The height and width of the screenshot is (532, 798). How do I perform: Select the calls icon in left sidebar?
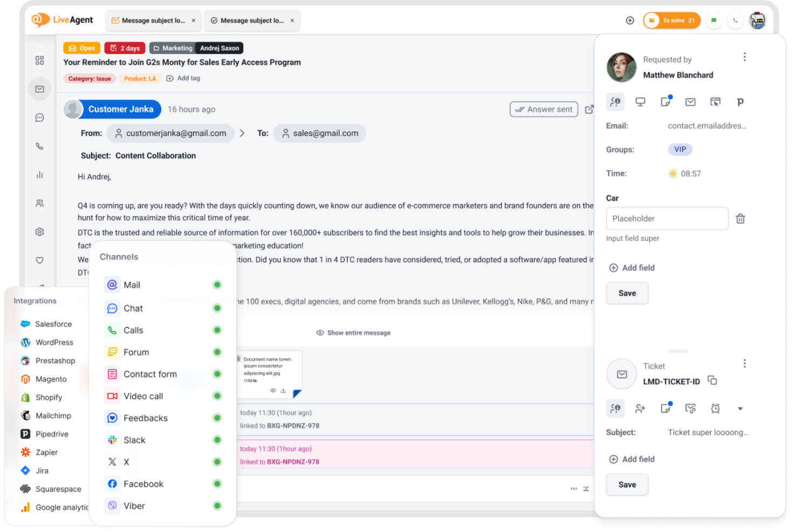pyautogui.click(x=39, y=146)
